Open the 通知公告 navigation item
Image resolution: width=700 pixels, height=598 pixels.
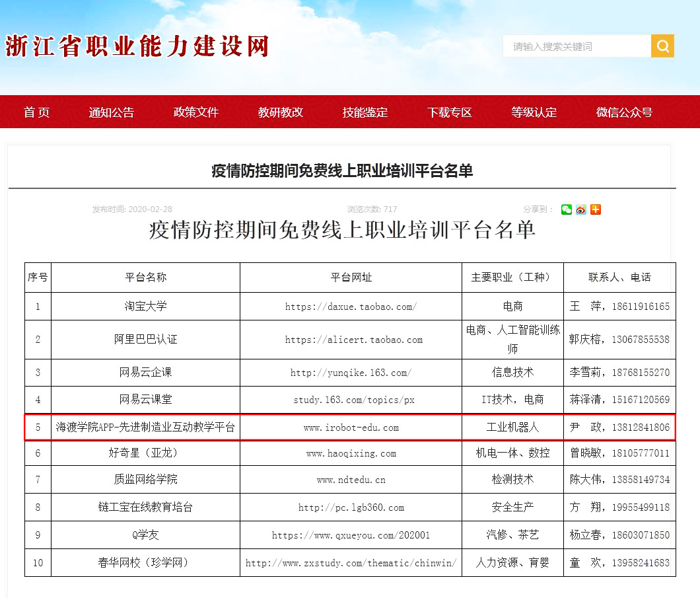[x=111, y=112]
